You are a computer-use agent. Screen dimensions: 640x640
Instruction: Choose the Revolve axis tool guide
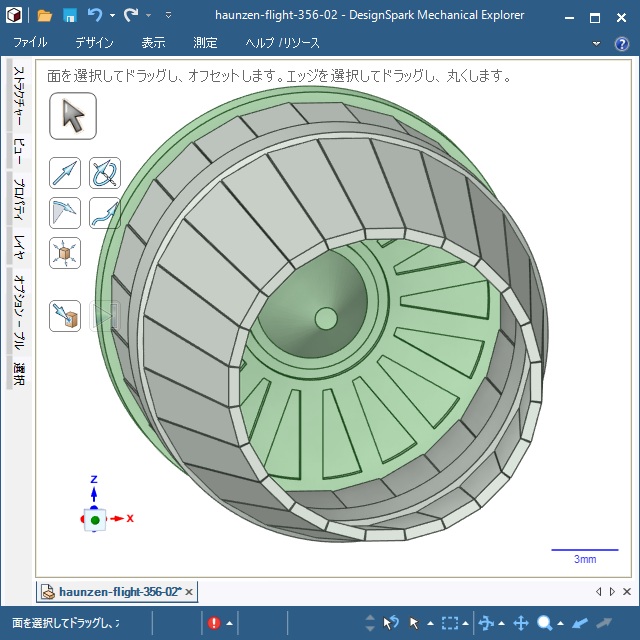click(x=105, y=173)
